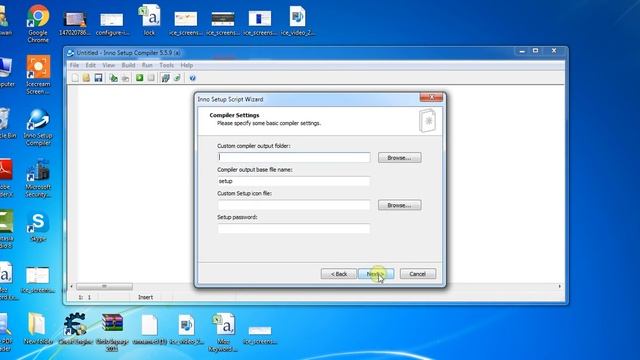Select the Cheat Engine desktop icon
Viewport: 640px width, 360px height.
(x=75, y=329)
